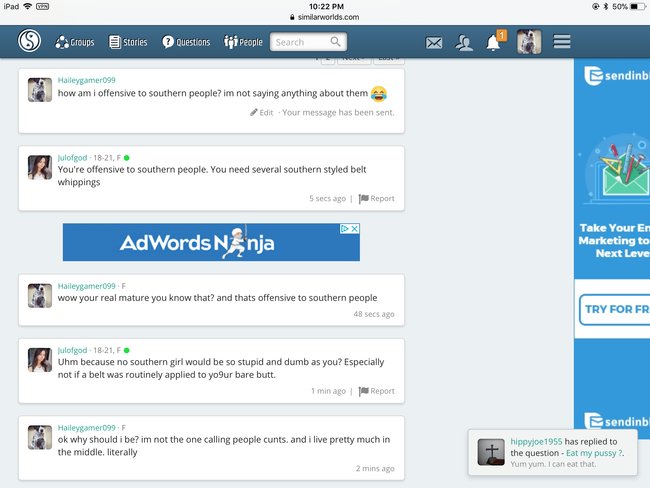Viewport: 650px width, 488px height.
Task: Click 'Your message has been sent.' text
Action: [x=338, y=113]
